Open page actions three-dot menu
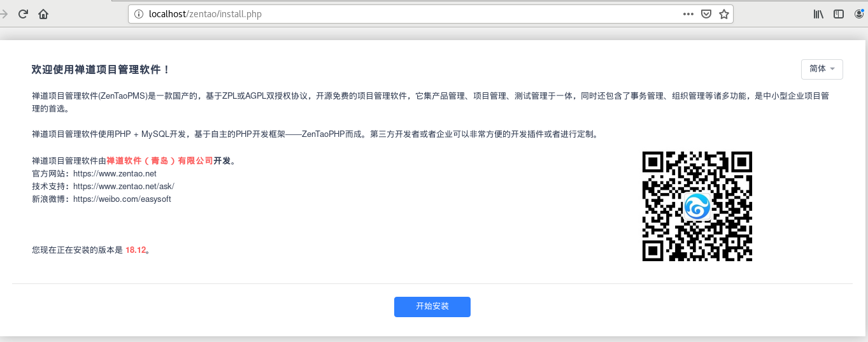868x342 pixels. (x=688, y=13)
